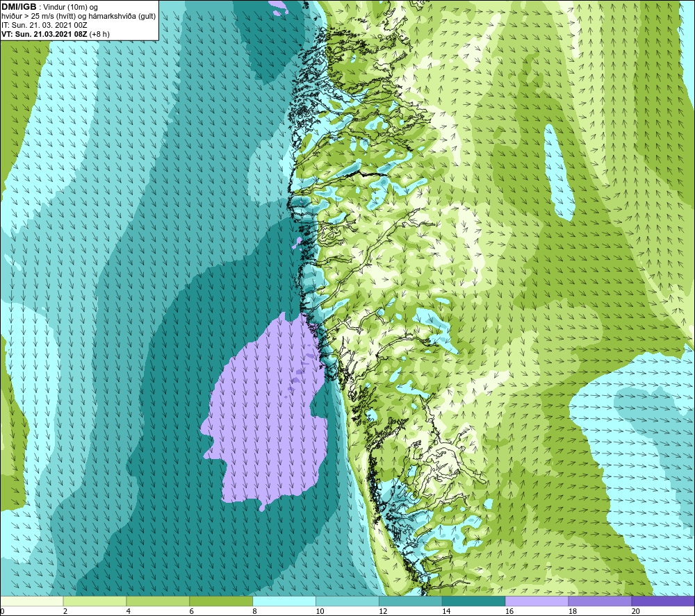Click the green 4–6 color bar segment
The height and width of the screenshot is (616, 695).
[158, 601]
